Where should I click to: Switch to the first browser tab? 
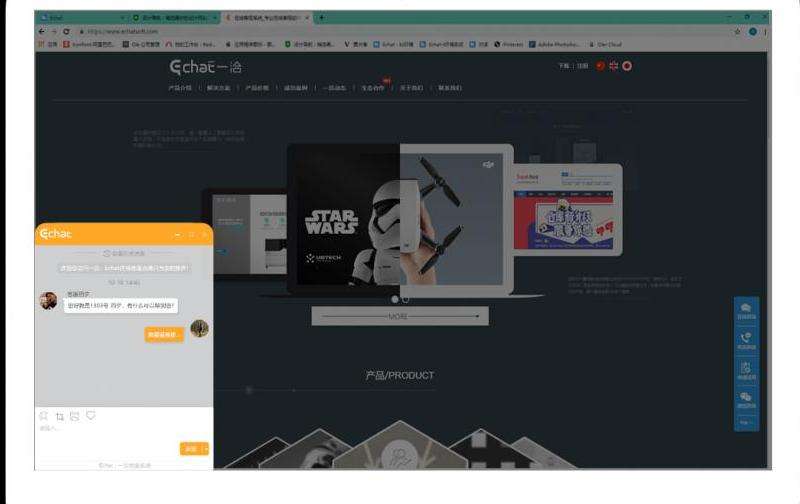(x=82, y=18)
